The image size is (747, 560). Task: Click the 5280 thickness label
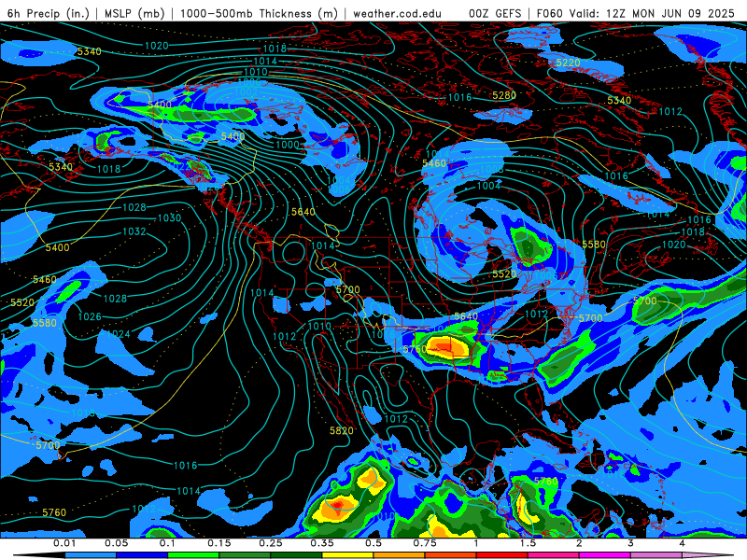click(504, 96)
